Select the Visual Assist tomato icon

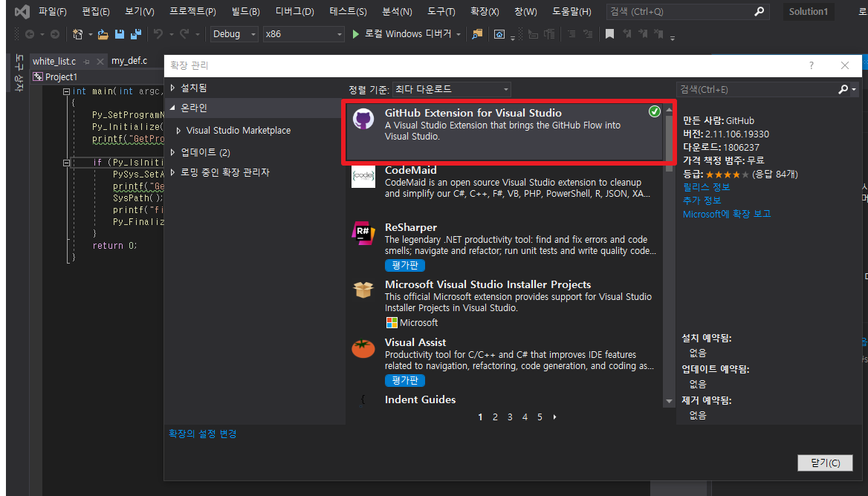click(363, 349)
